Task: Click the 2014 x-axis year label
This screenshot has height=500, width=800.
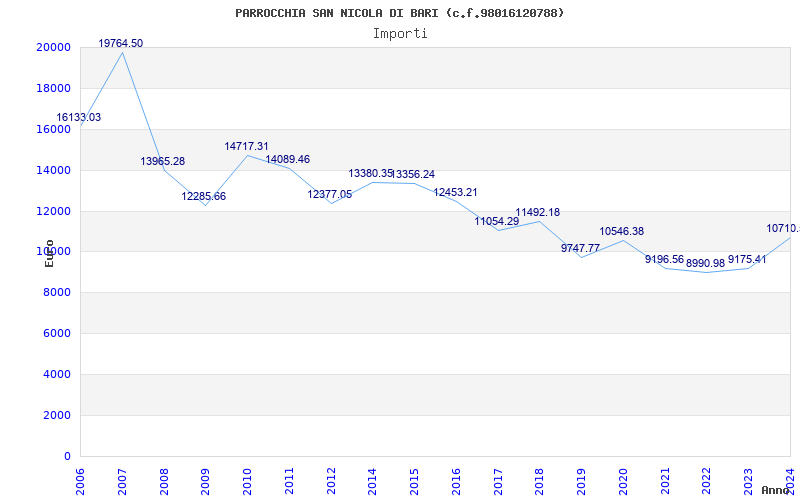Action: (x=372, y=481)
